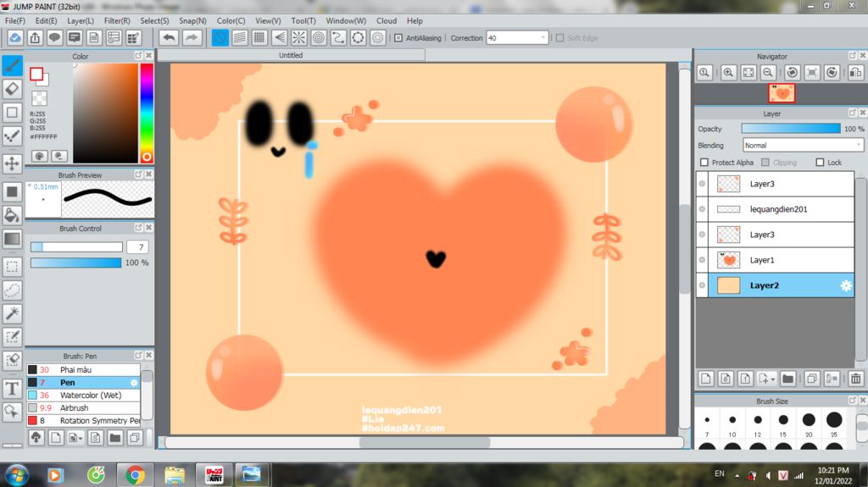868x487 pixels.
Task: Open the add layer dropdown arrow
Action: click(x=773, y=379)
